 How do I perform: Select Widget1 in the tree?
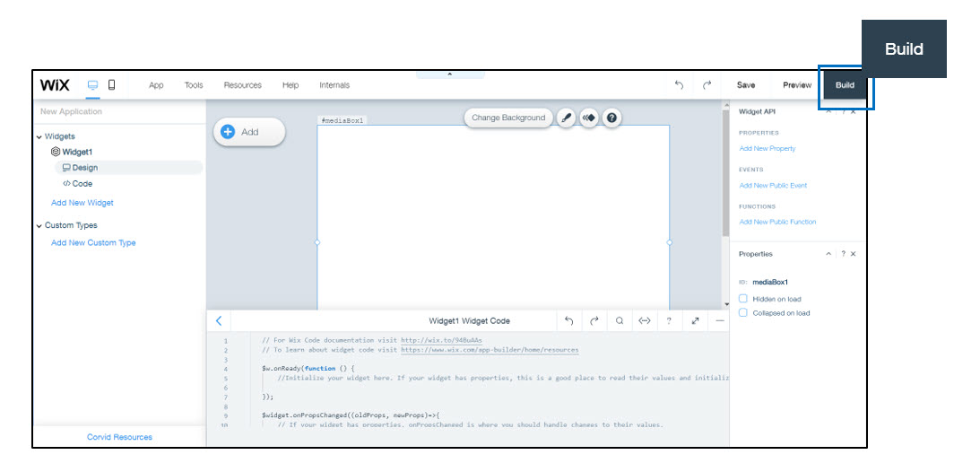click(77, 152)
